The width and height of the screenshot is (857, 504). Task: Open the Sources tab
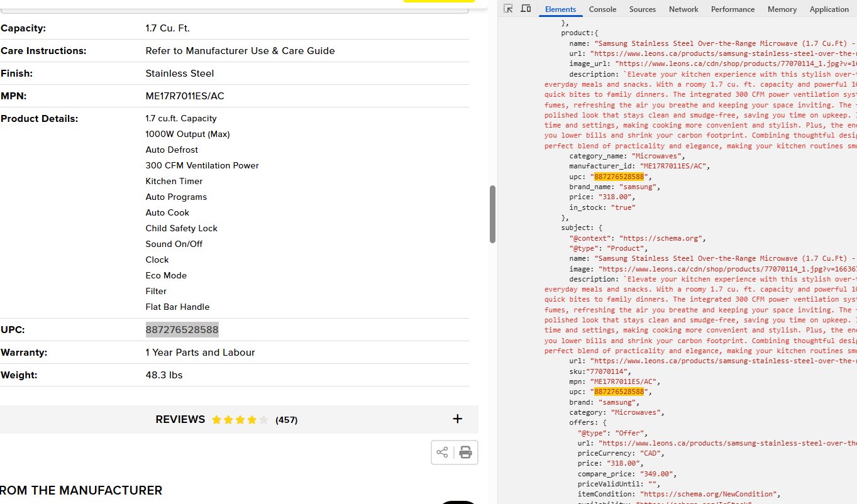643,9
